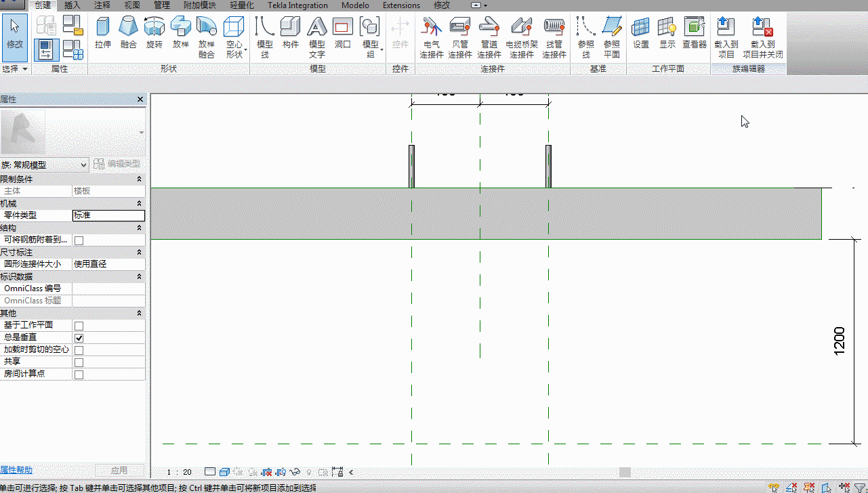The image size is (868, 493).
Task: Select the 模型文字 (Model Text) tool
Action: [x=317, y=37]
